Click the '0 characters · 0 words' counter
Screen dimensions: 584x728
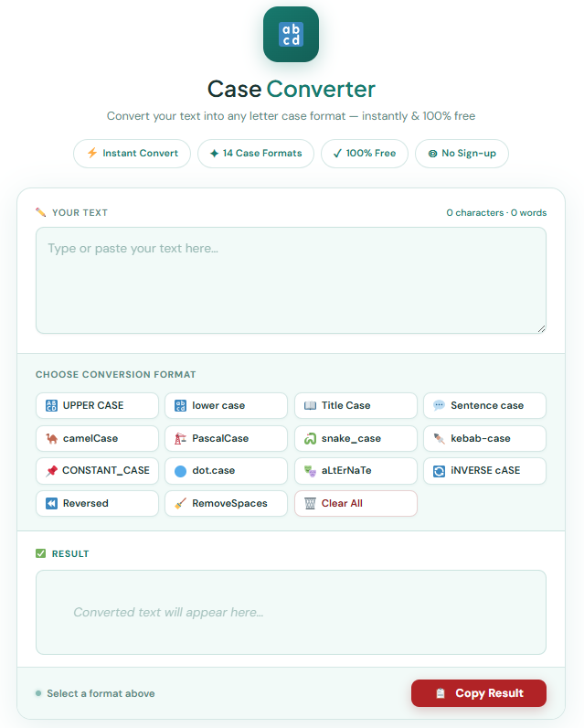pos(496,213)
